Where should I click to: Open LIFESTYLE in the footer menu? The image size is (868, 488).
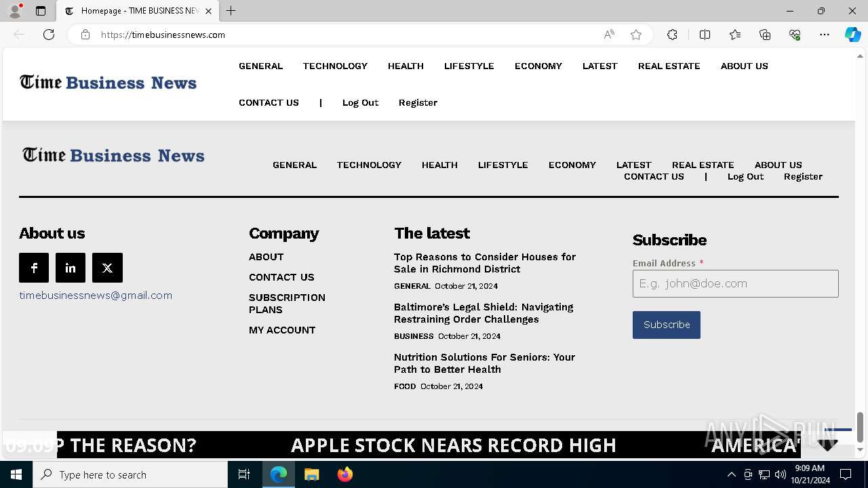click(x=502, y=165)
